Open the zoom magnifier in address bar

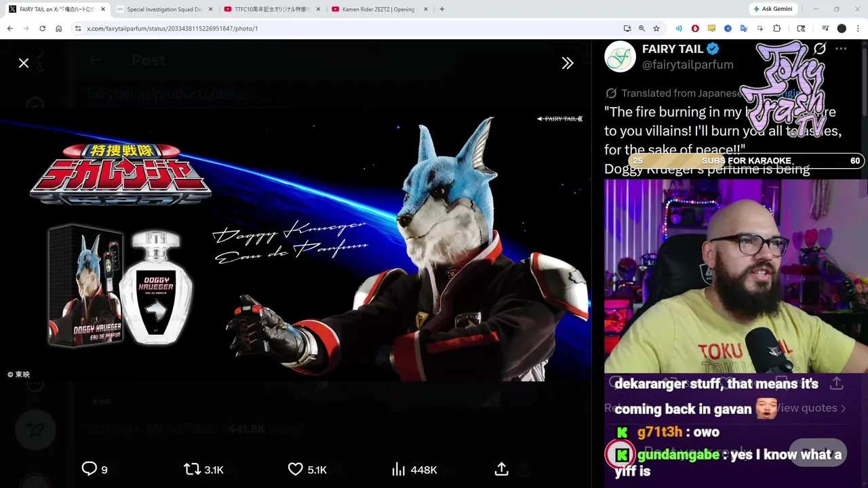(642, 28)
